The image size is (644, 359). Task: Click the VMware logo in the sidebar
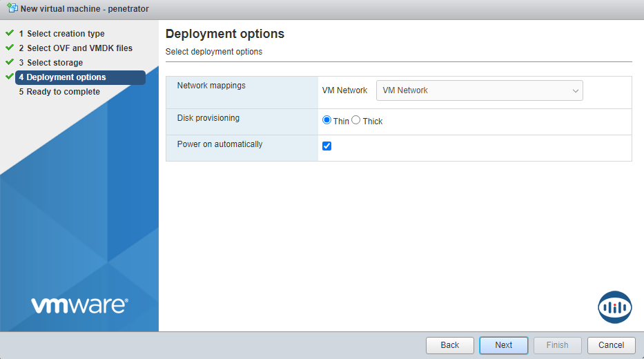79,305
